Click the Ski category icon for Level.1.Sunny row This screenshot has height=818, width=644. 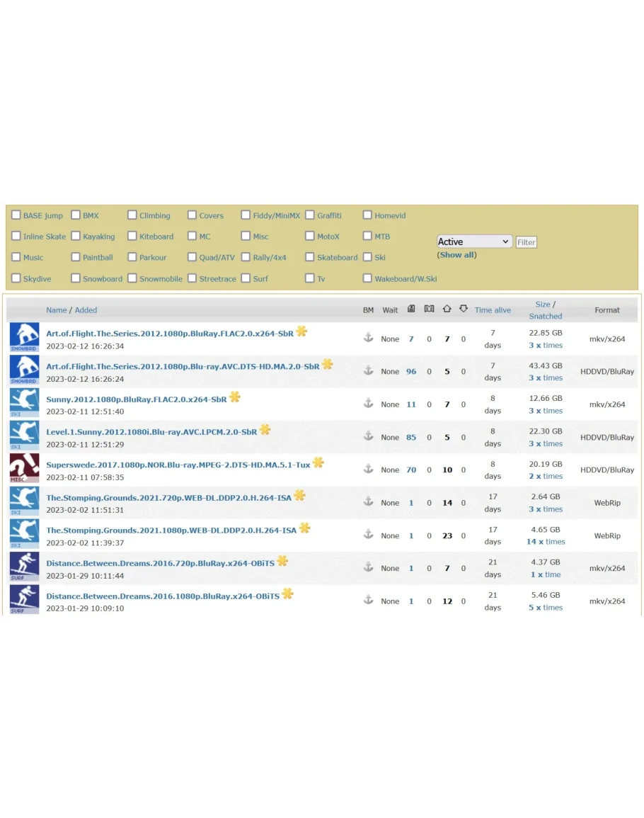coord(25,436)
